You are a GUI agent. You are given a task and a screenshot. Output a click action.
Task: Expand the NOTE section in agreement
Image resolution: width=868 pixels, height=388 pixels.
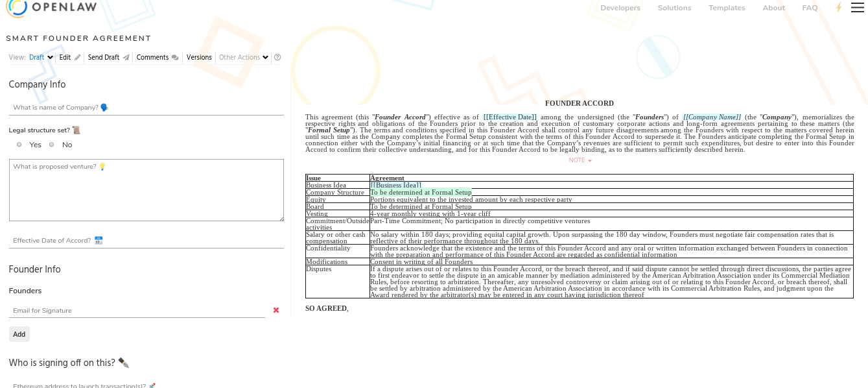click(580, 160)
